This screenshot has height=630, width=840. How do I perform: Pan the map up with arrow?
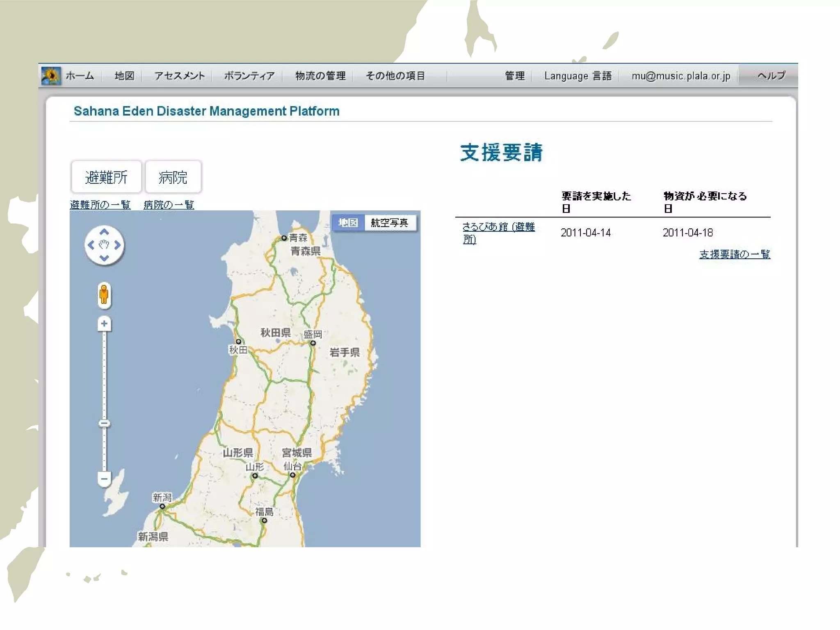point(104,232)
